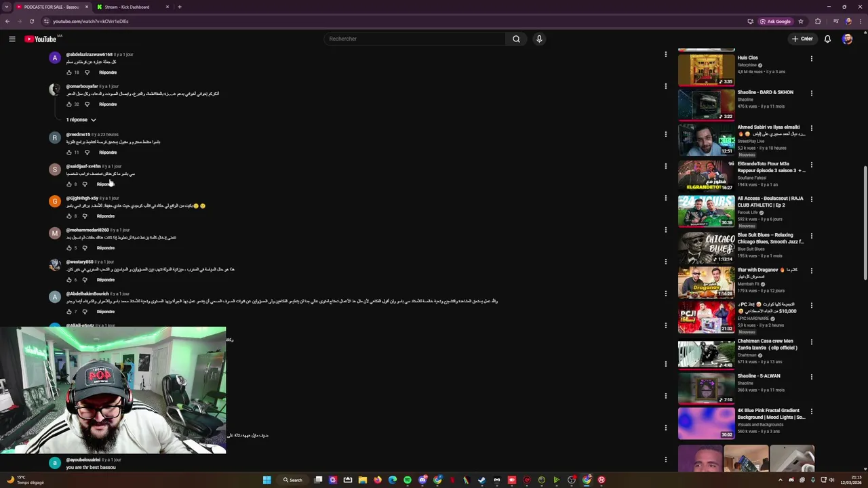Open the YouTube guide hamburger menu
This screenshot has height=488, width=868.
tap(12, 39)
